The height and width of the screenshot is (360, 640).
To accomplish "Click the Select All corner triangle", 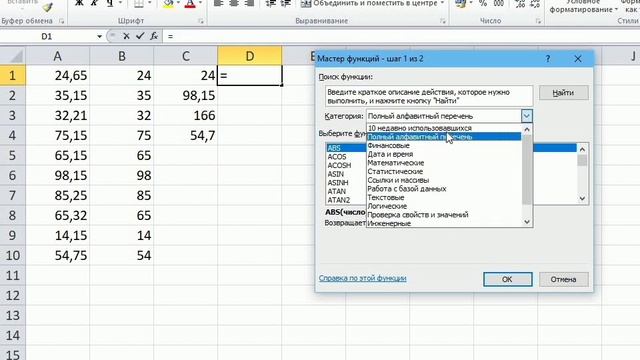I will (x=13, y=56).
